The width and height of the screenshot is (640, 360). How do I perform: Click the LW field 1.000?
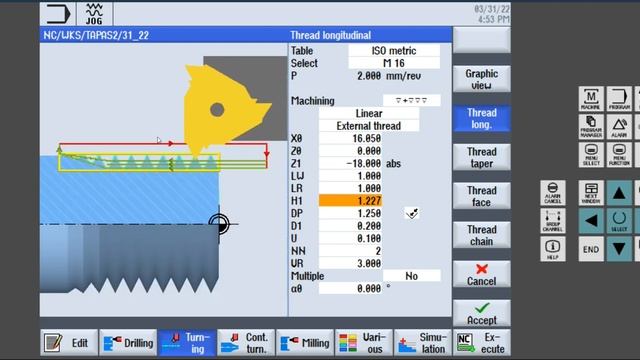(x=350, y=176)
